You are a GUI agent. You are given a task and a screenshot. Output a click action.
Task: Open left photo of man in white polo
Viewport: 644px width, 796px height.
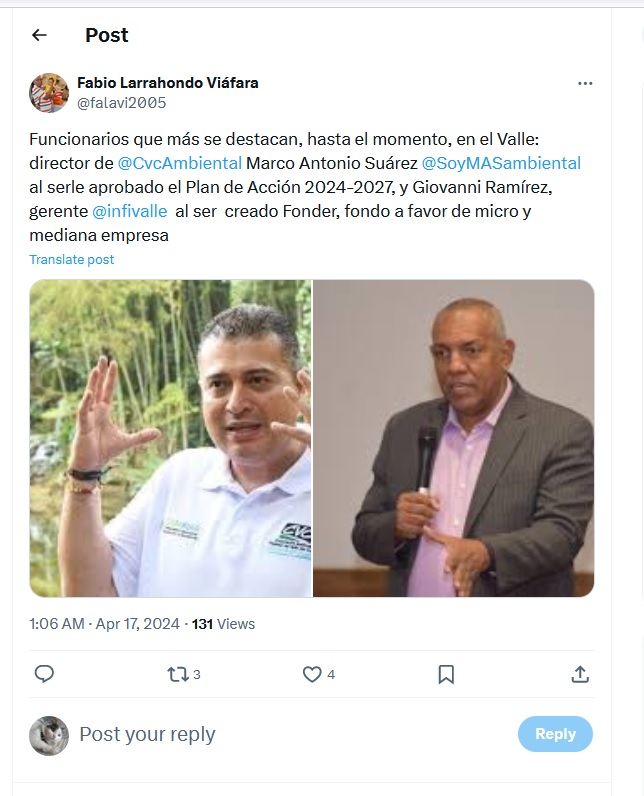(171, 438)
